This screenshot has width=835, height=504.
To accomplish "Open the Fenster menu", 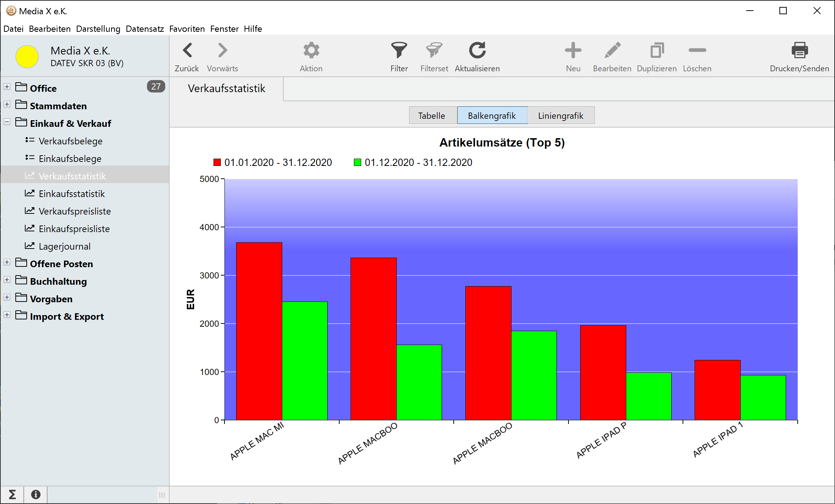I will 224,29.
